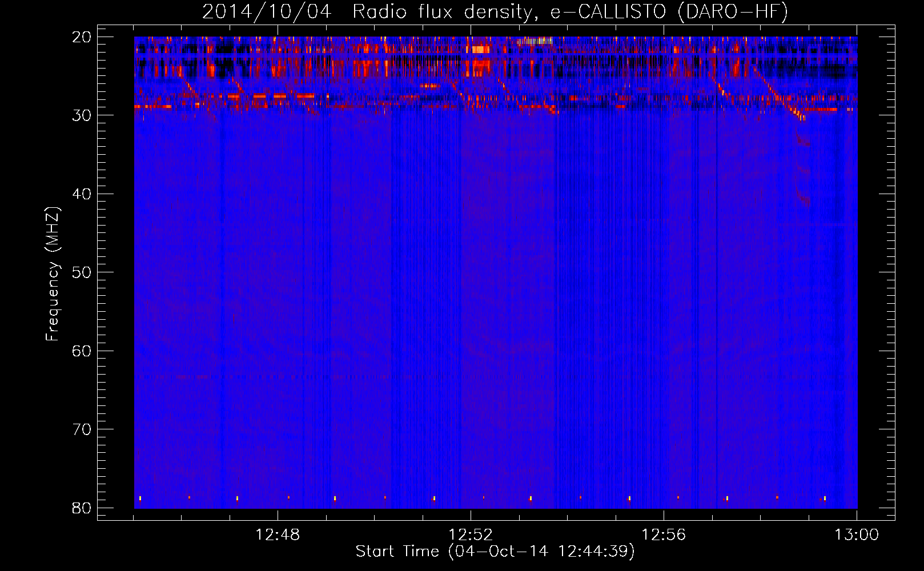
Task: Click the 70 frequency tick label
Action: coord(82,429)
